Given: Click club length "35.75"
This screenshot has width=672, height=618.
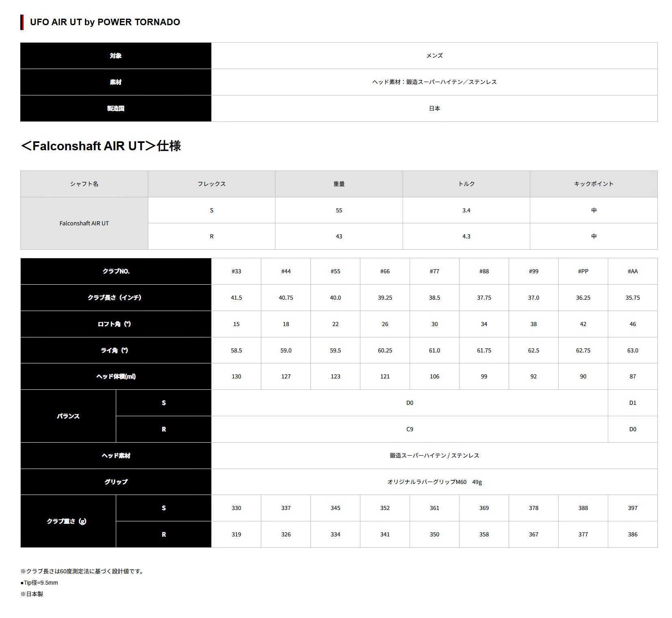Looking at the screenshot, I should pyautogui.click(x=633, y=298).
